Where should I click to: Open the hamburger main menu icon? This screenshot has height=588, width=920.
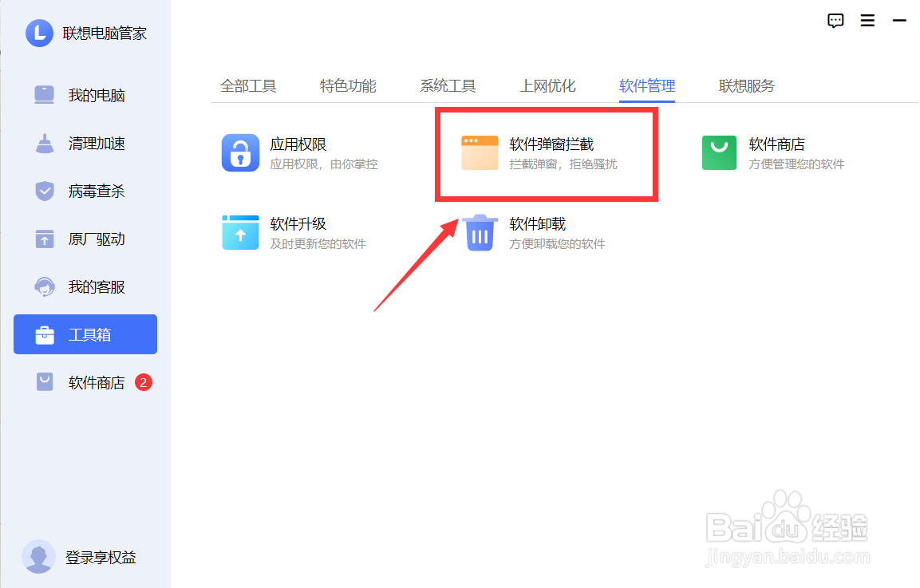(868, 21)
